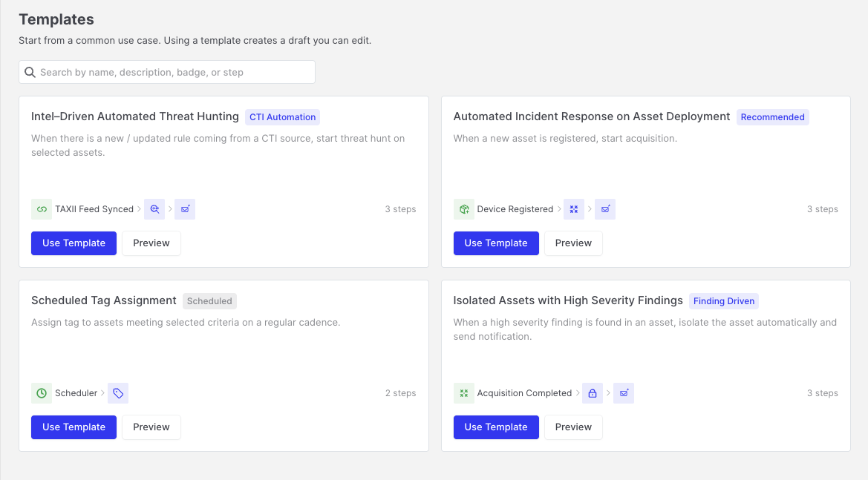Preview the Isolated Assets with High Severity template
The width and height of the screenshot is (868, 480).
(573, 427)
